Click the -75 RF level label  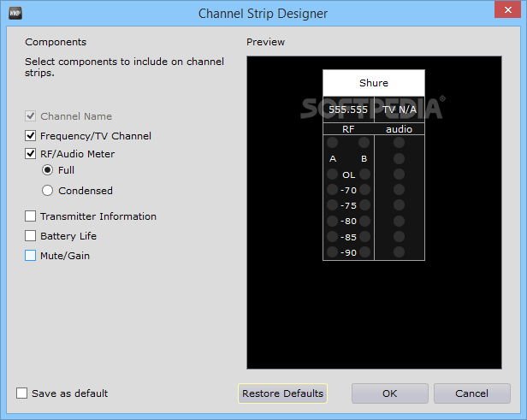pos(348,205)
